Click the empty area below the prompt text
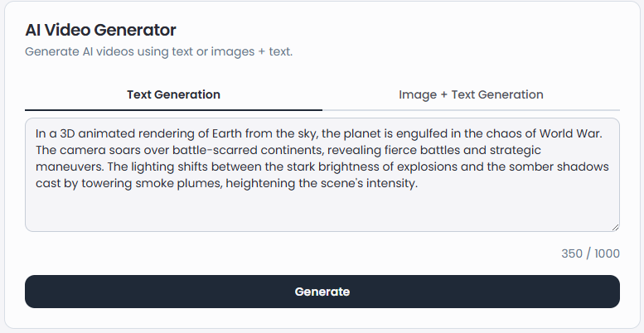This screenshot has width=644, height=333. click(x=322, y=212)
